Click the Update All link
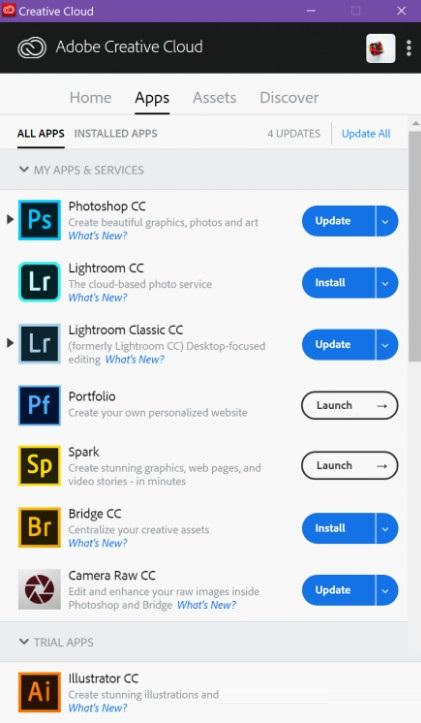 point(366,134)
